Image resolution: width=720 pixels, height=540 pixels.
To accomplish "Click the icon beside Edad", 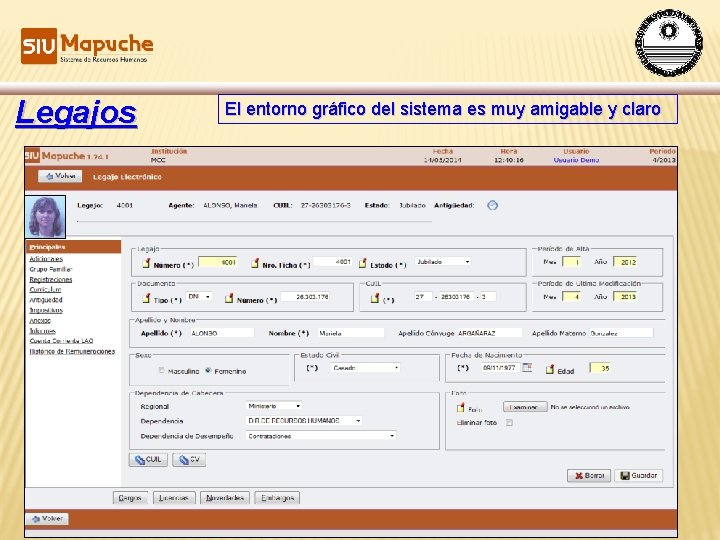I will click(550, 369).
